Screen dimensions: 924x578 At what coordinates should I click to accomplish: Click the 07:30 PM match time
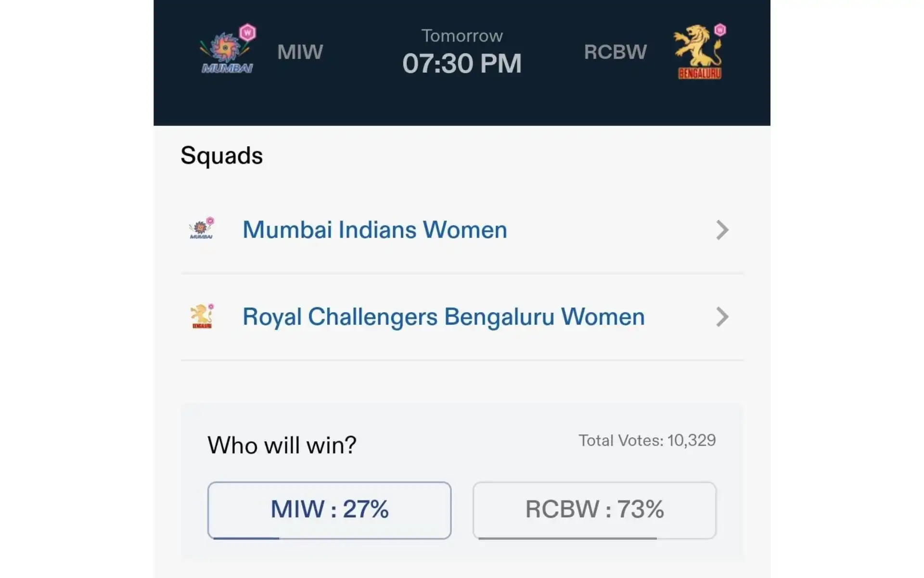pos(462,63)
